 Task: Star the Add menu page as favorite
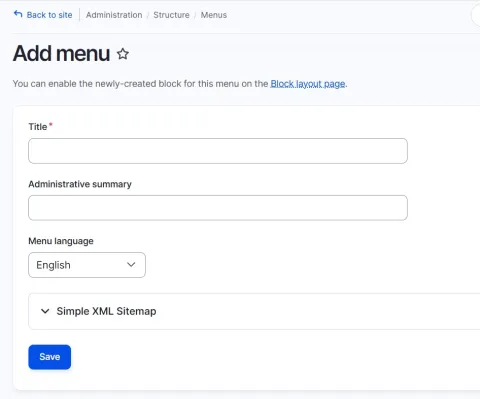tap(123, 54)
